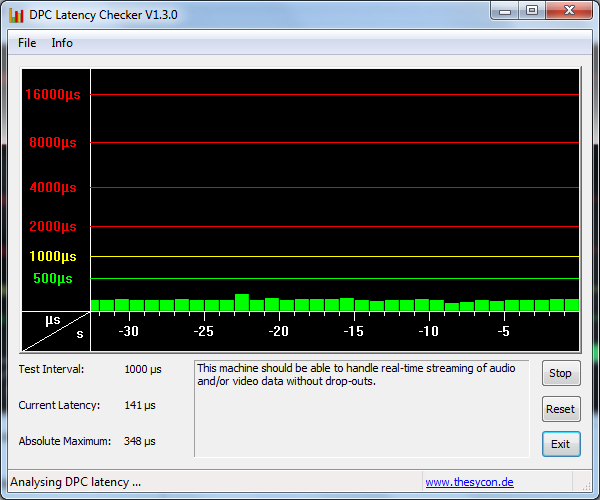The width and height of the screenshot is (600, 500).
Task: Maximize the DPC Latency Checker window
Action: pyautogui.click(x=532, y=11)
